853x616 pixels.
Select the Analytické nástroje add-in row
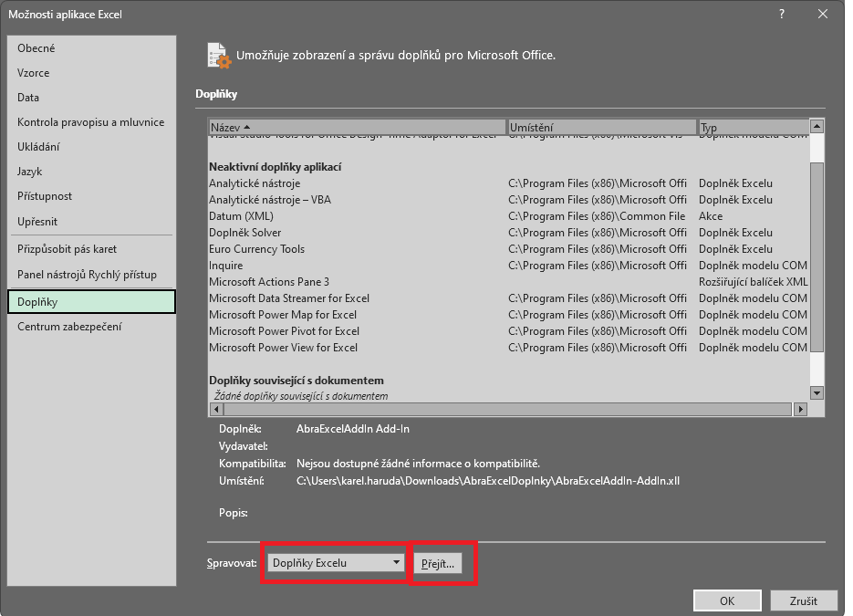tap(508, 183)
